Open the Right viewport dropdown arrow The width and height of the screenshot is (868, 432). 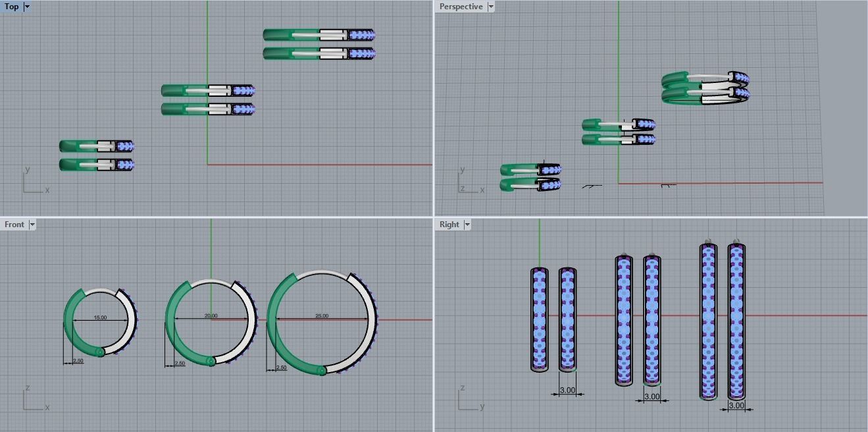tap(467, 225)
